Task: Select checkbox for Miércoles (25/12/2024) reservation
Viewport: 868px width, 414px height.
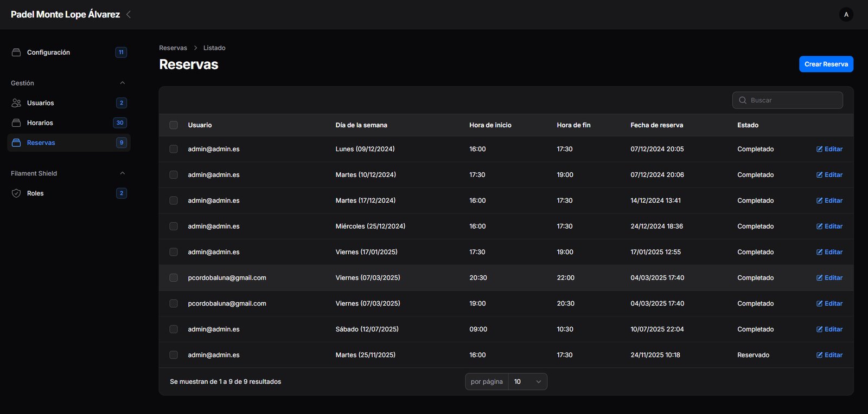Action: (x=174, y=227)
